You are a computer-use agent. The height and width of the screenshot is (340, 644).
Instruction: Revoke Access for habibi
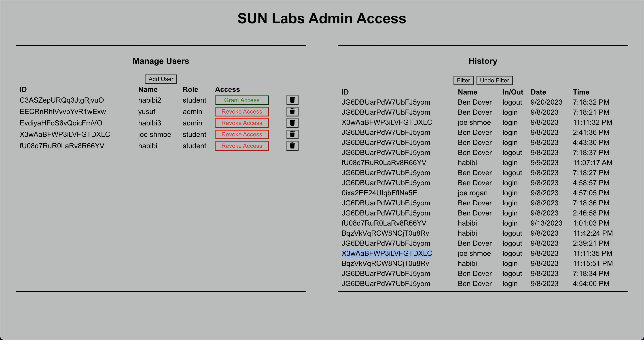pyautogui.click(x=241, y=146)
